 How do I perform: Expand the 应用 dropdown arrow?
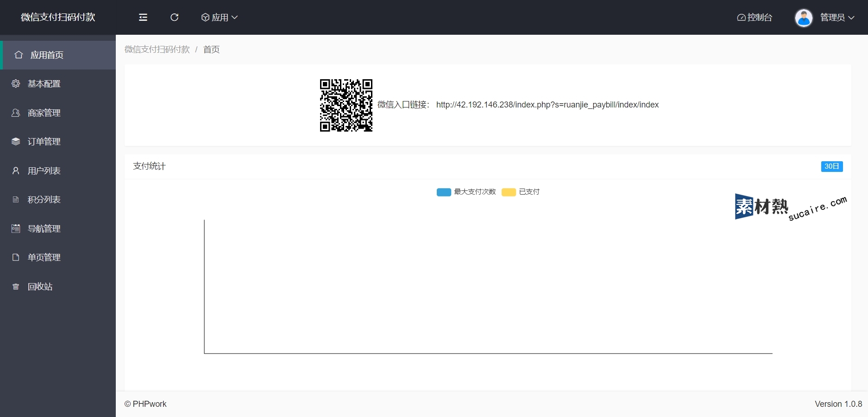[234, 18]
